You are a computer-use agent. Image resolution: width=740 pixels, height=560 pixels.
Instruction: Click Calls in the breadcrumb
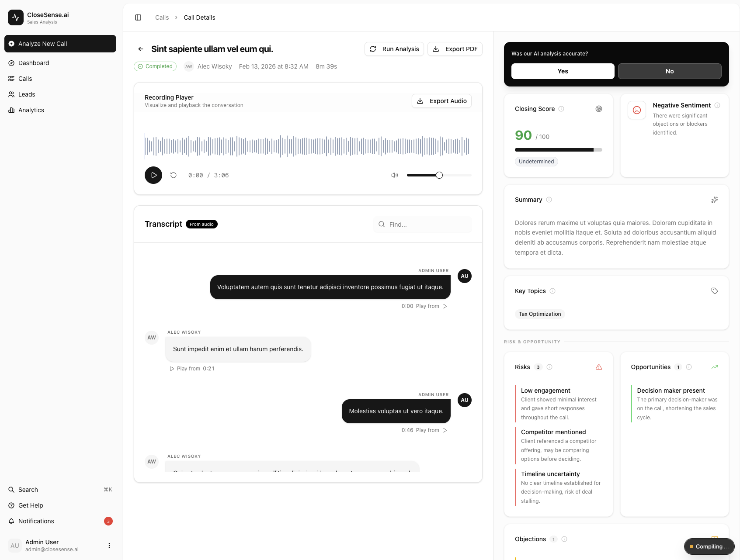162,17
